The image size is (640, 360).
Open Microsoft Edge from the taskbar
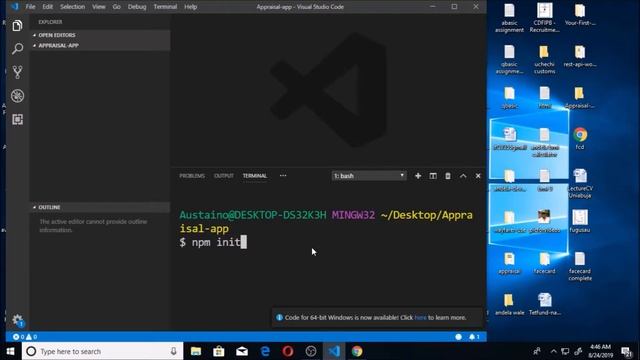265,351
